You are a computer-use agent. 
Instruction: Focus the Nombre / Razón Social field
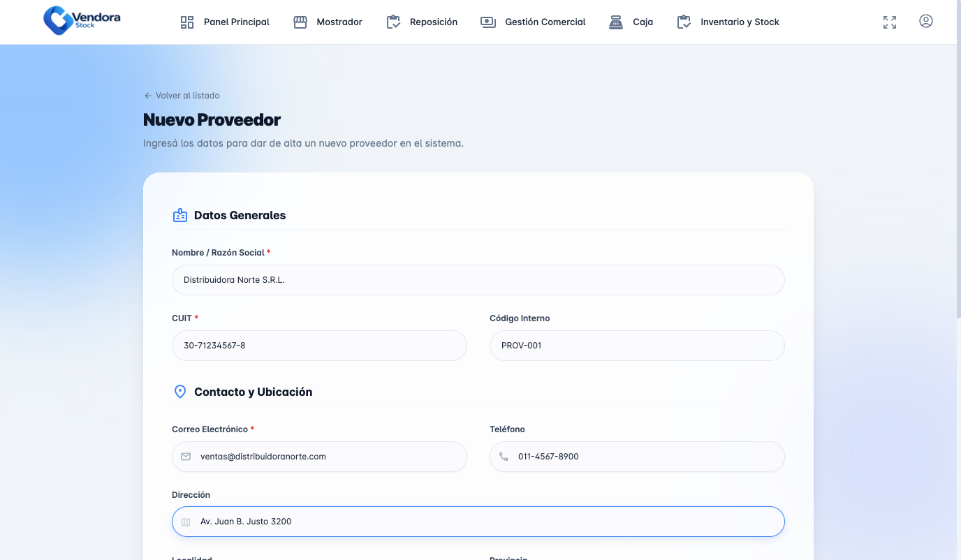pyautogui.click(x=478, y=280)
